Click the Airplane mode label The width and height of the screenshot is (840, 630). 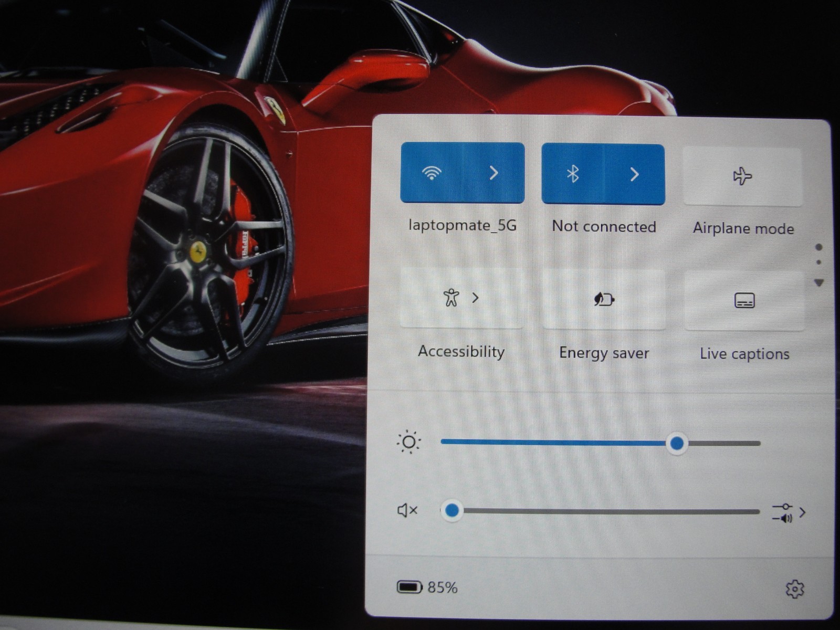[x=743, y=228]
